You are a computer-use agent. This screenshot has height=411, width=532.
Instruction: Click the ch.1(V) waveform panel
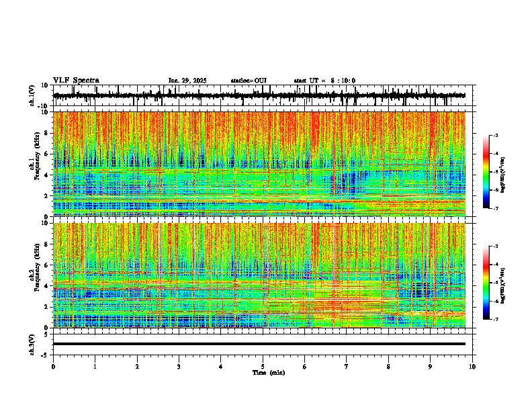pyautogui.click(x=263, y=95)
